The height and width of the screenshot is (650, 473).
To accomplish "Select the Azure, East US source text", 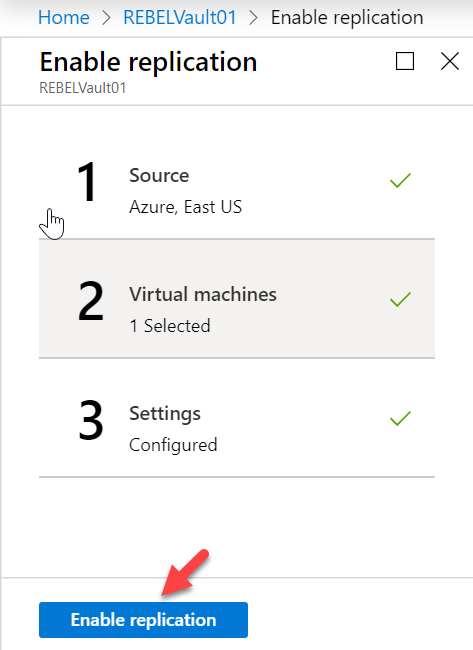I will pos(185,207).
